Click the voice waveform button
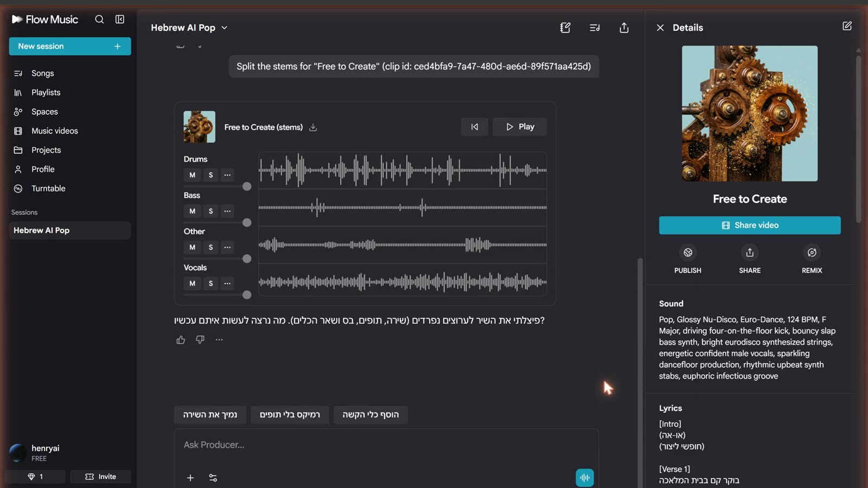The height and width of the screenshot is (488, 868). [585, 478]
